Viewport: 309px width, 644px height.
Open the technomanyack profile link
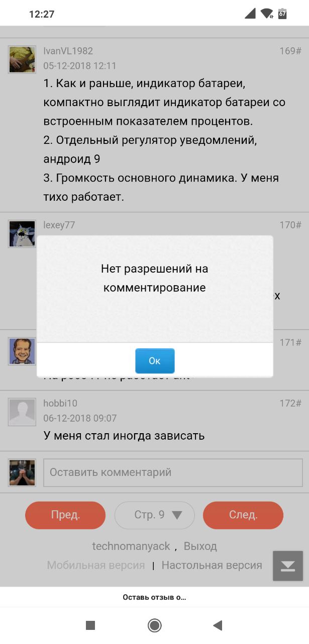pos(131,546)
